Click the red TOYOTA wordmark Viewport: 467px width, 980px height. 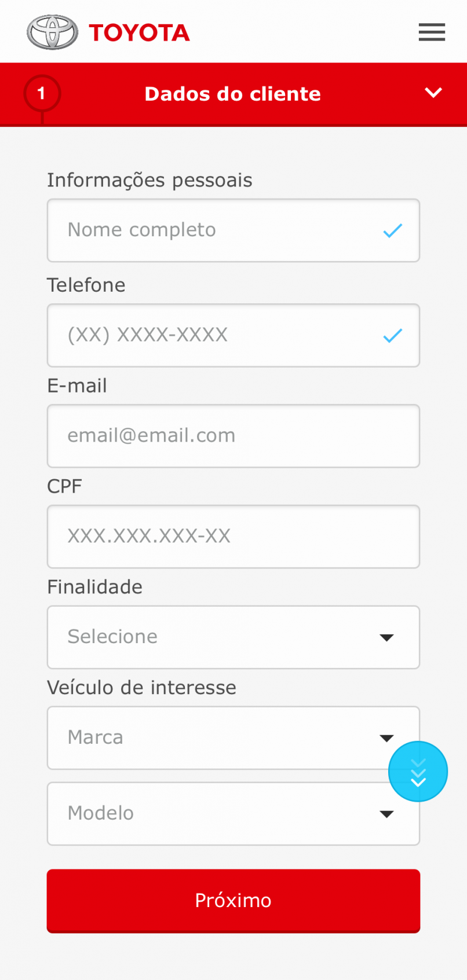(x=139, y=33)
